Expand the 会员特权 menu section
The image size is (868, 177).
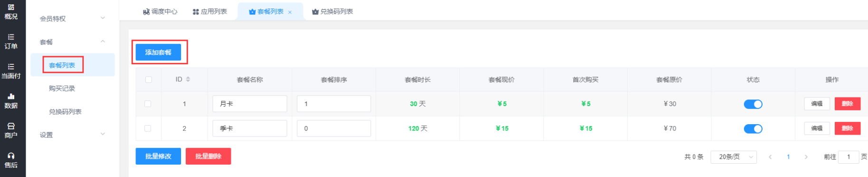pyautogui.click(x=72, y=19)
